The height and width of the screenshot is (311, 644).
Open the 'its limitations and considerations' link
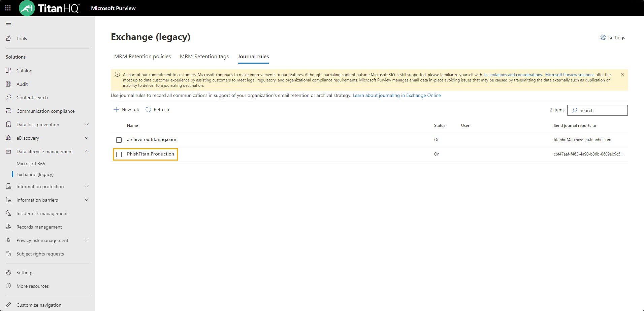(x=513, y=75)
